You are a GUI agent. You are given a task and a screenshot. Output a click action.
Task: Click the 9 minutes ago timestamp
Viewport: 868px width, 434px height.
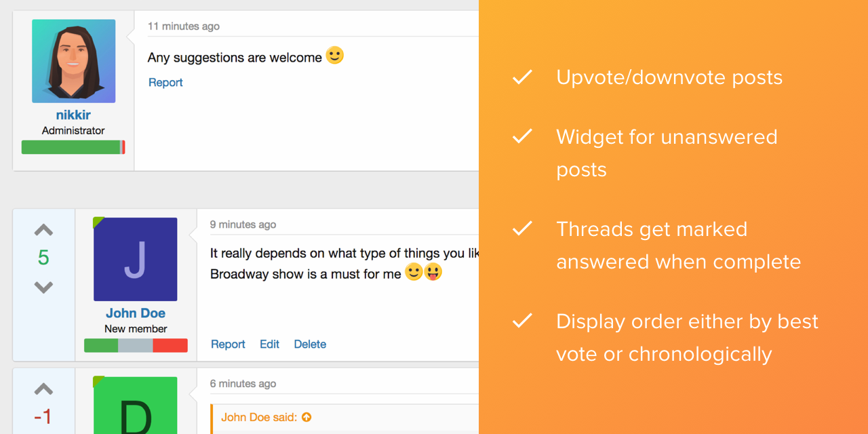(243, 224)
